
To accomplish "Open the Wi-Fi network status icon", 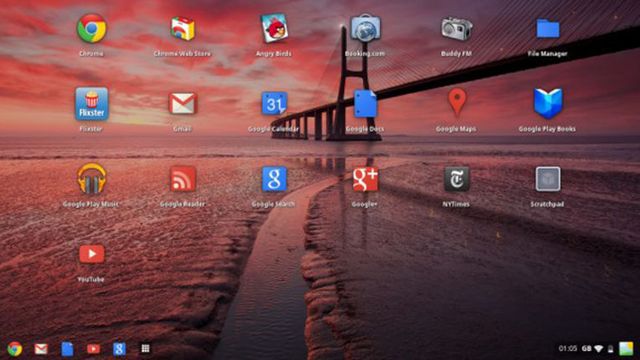I will (x=599, y=349).
